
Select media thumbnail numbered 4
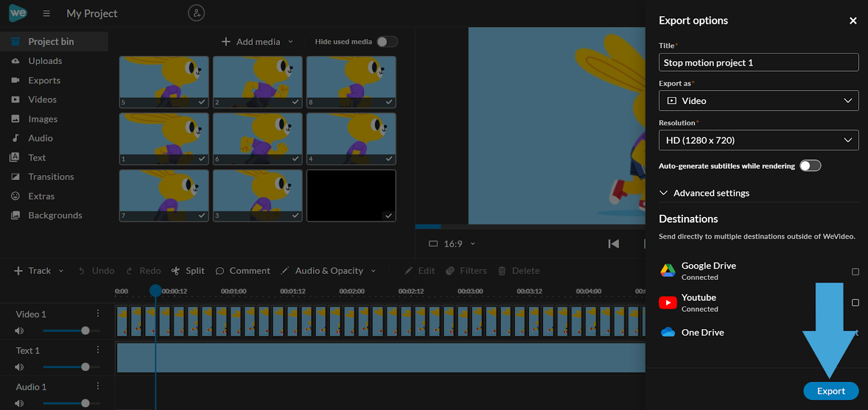351,139
